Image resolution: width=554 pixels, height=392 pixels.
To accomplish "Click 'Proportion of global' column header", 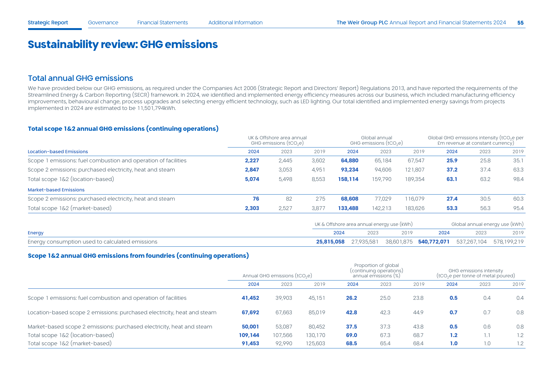I will click(376, 270).
